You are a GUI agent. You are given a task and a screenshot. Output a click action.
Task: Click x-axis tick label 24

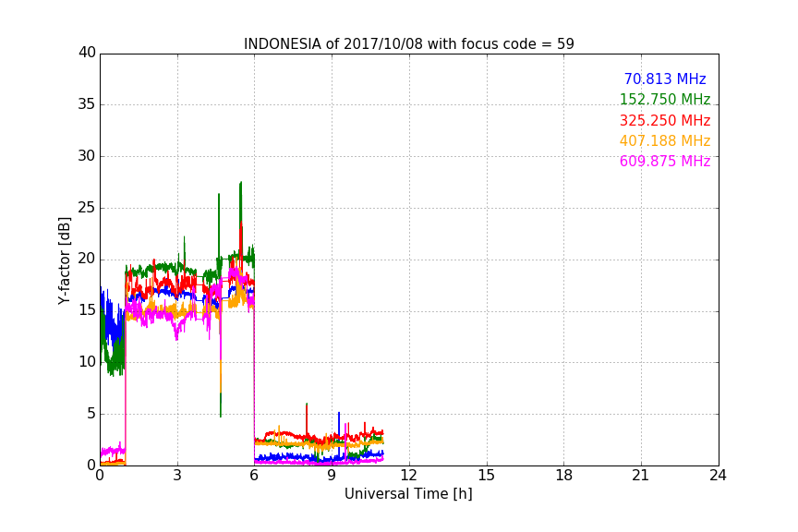(x=718, y=476)
